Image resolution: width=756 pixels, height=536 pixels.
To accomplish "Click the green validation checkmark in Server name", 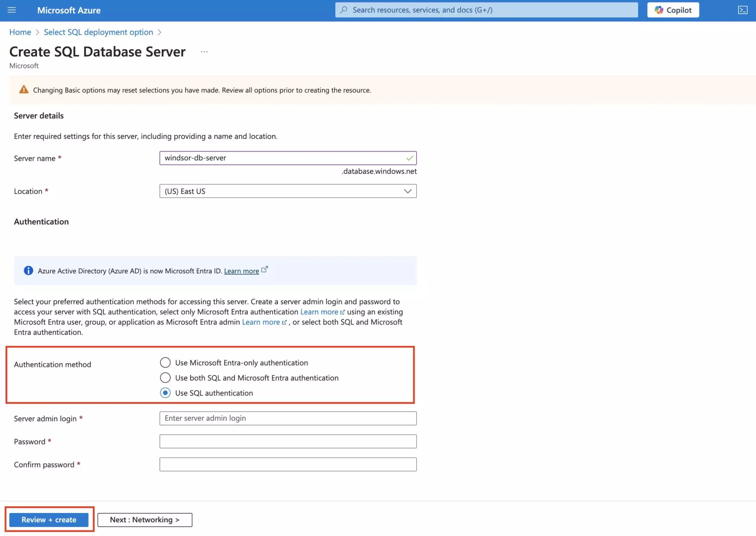I will [x=410, y=158].
